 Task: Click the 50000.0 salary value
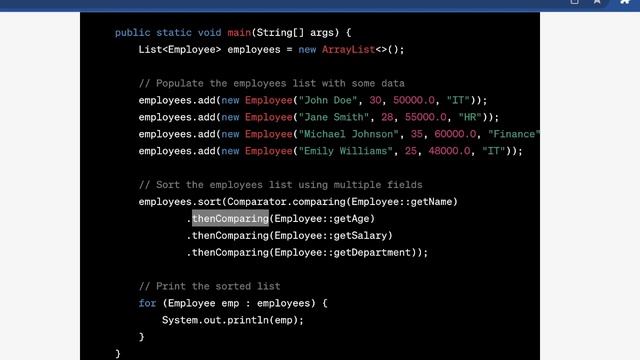414,100
